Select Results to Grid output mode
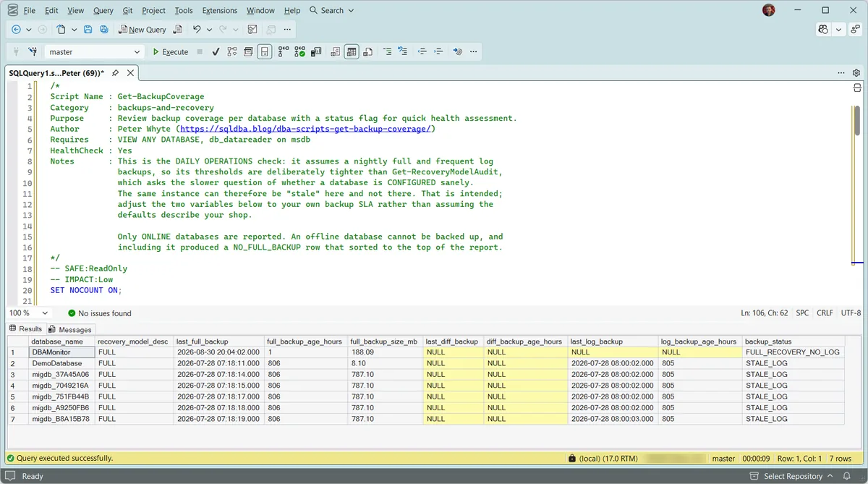The image size is (868, 484). point(352,52)
